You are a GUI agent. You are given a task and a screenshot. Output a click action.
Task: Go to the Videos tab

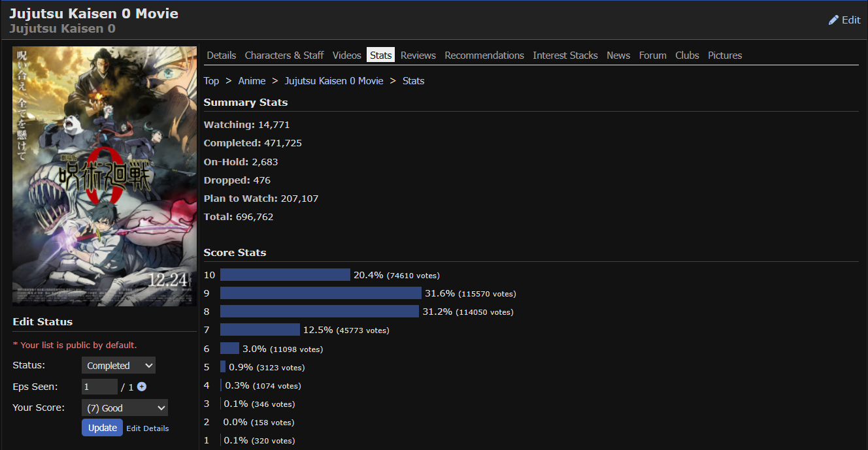(347, 56)
